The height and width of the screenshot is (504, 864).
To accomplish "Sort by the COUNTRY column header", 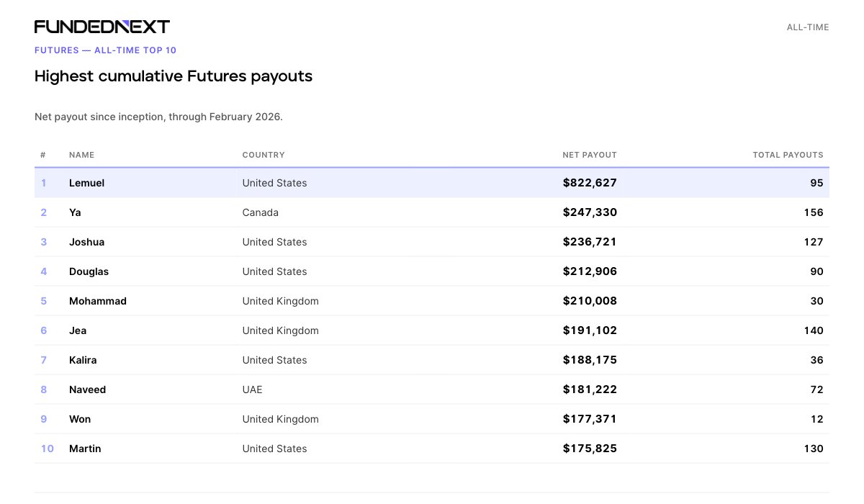I will tap(264, 155).
